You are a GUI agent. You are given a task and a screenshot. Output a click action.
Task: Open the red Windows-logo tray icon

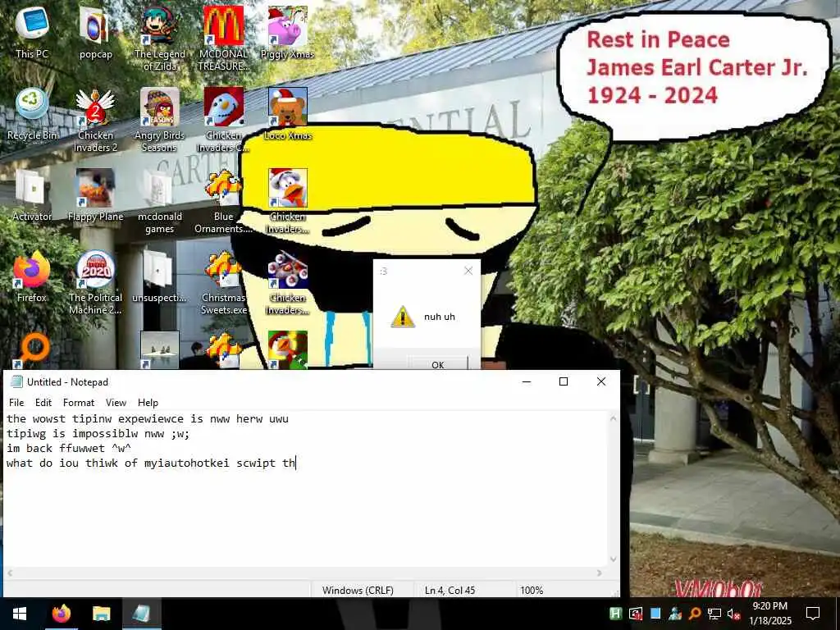pyautogui.click(x=636, y=614)
